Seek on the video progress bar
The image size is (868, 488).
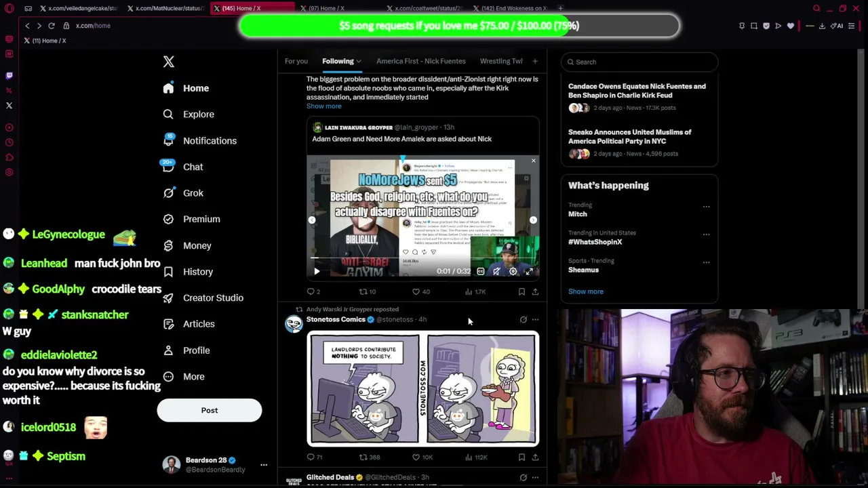tap(423, 258)
